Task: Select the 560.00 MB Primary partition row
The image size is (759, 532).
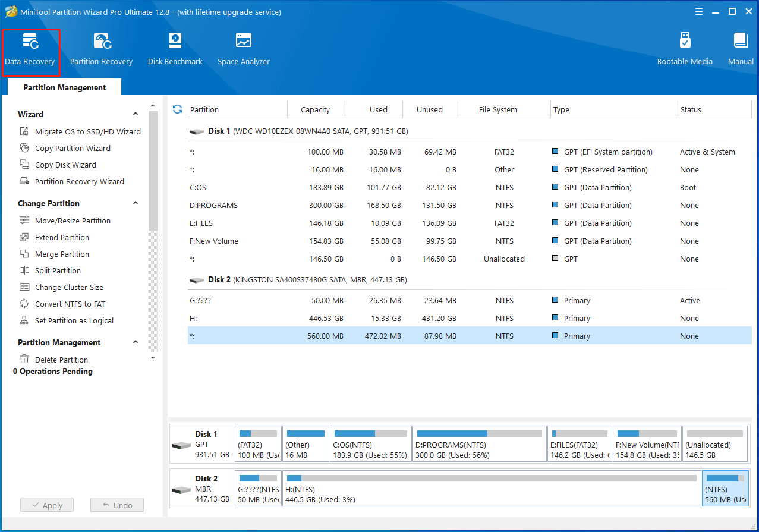Action: [x=470, y=336]
